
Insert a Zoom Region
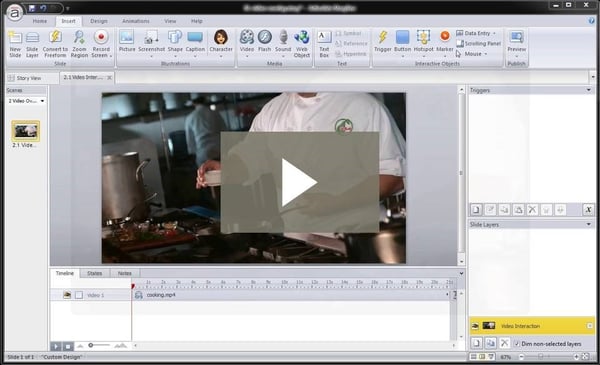click(79, 37)
